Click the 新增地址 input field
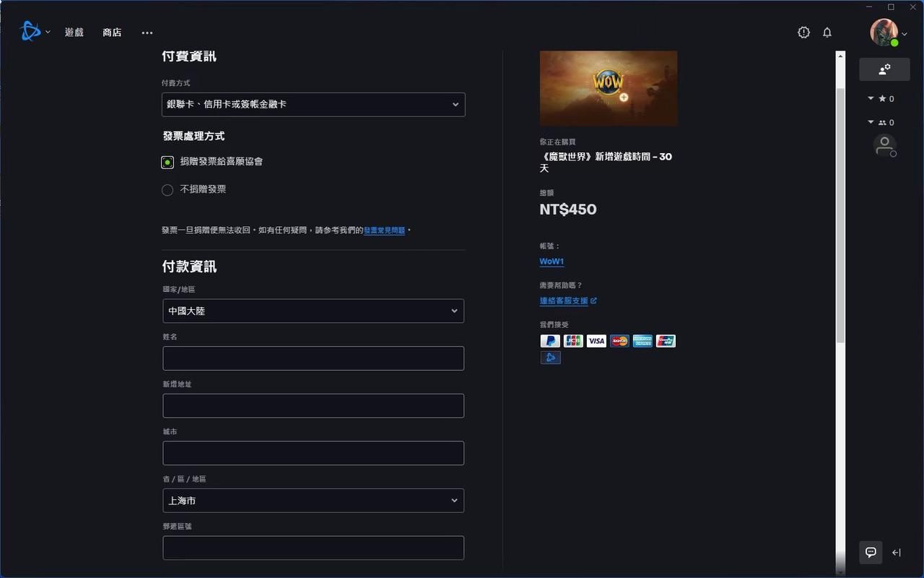924x578 pixels. click(x=313, y=405)
